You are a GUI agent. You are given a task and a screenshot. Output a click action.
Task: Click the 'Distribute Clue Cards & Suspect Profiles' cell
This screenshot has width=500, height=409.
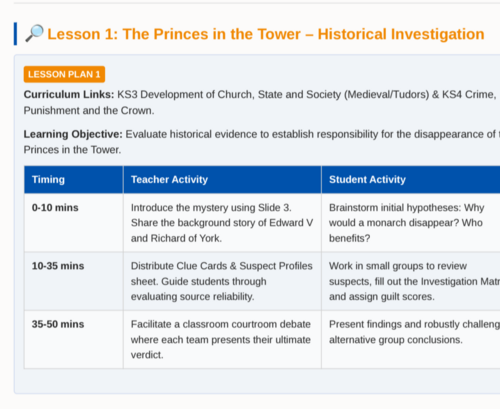pos(222,281)
